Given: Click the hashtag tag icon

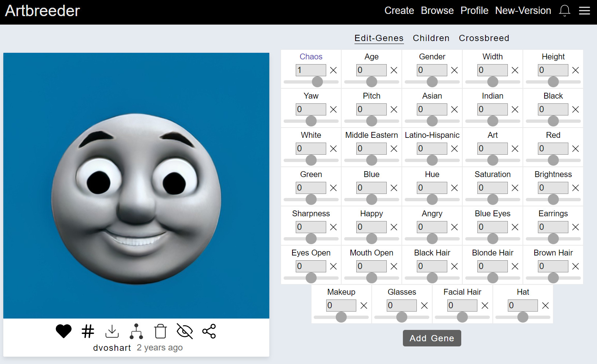Looking at the screenshot, I should [88, 331].
